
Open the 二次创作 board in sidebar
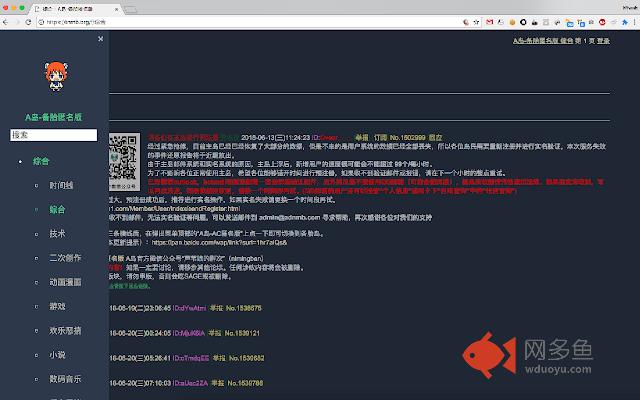[x=65, y=258]
